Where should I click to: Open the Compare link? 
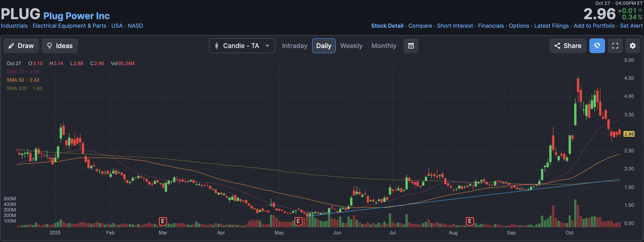[420, 26]
